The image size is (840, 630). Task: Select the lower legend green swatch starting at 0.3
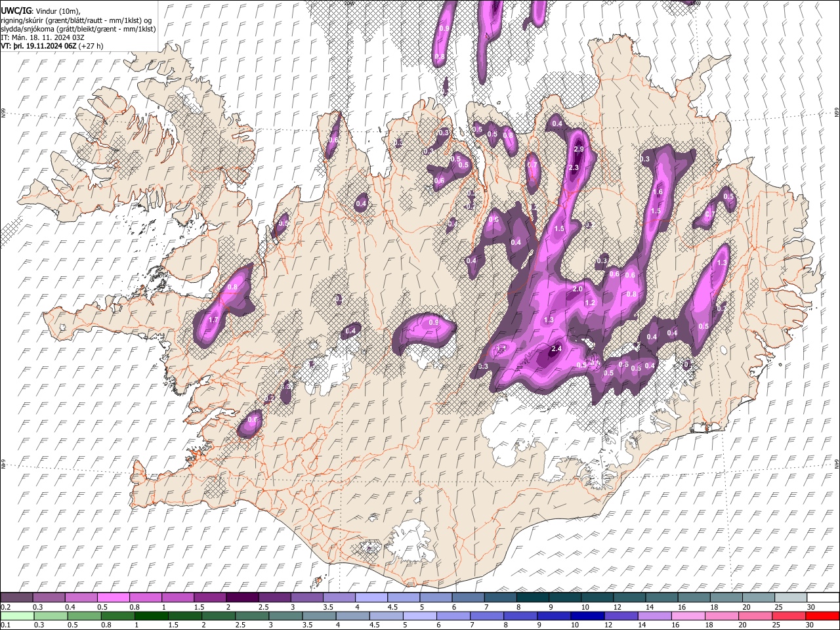pos(51,616)
